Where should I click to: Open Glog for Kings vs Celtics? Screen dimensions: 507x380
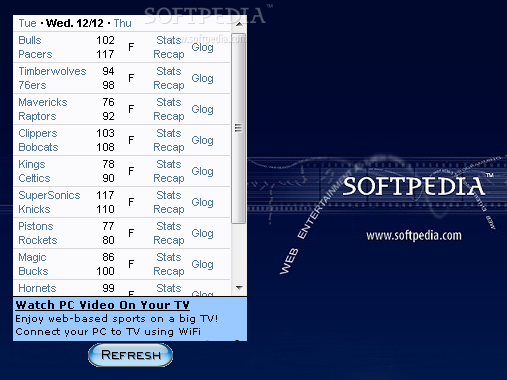[x=202, y=172]
